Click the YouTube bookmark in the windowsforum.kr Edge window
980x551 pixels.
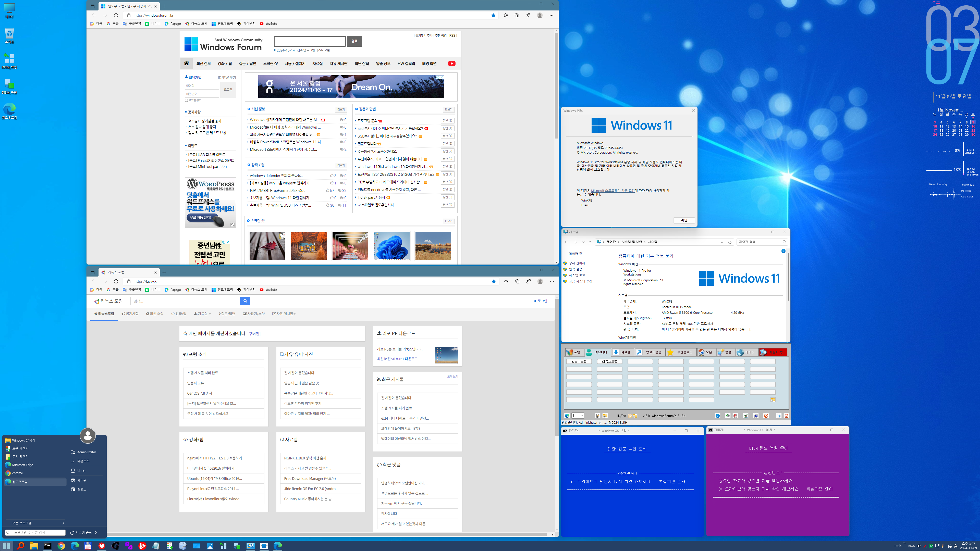pyautogui.click(x=268, y=23)
